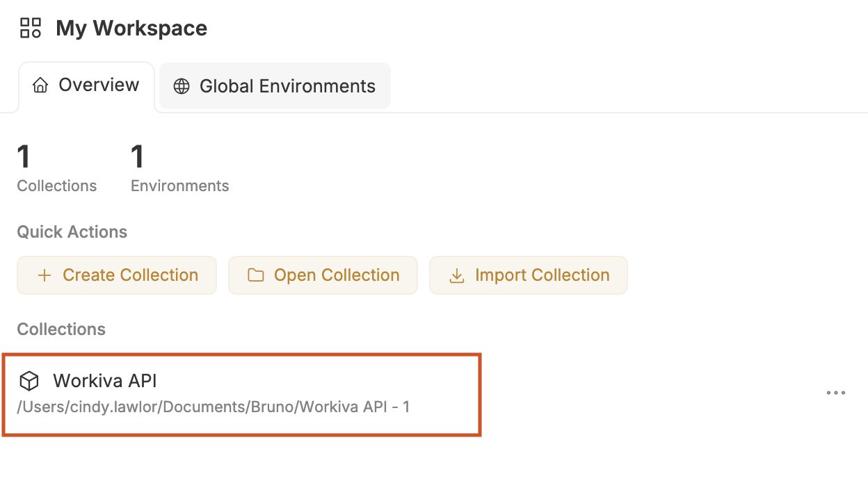Click the Quick Actions heading

coord(72,232)
